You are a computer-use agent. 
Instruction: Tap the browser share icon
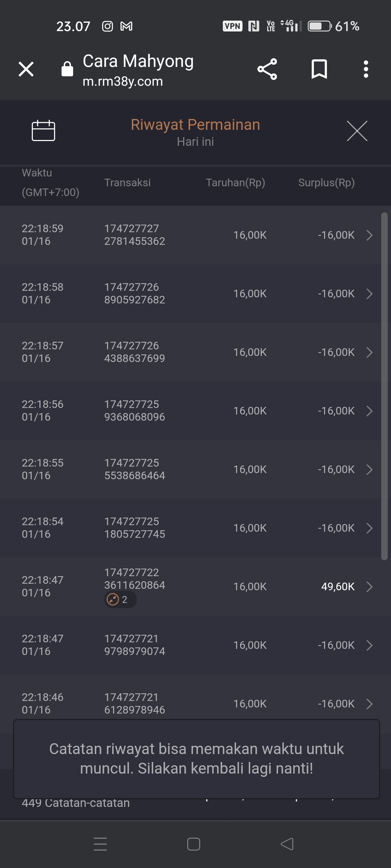pyautogui.click(x=267, y=69)
